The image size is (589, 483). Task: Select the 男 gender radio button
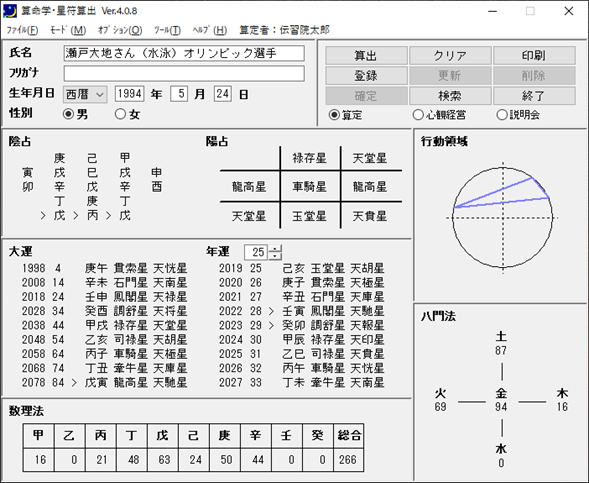[68, 114]
